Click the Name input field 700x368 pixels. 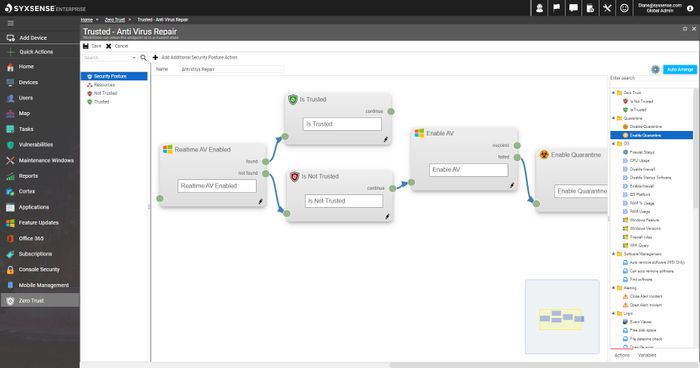coord(231,69)
